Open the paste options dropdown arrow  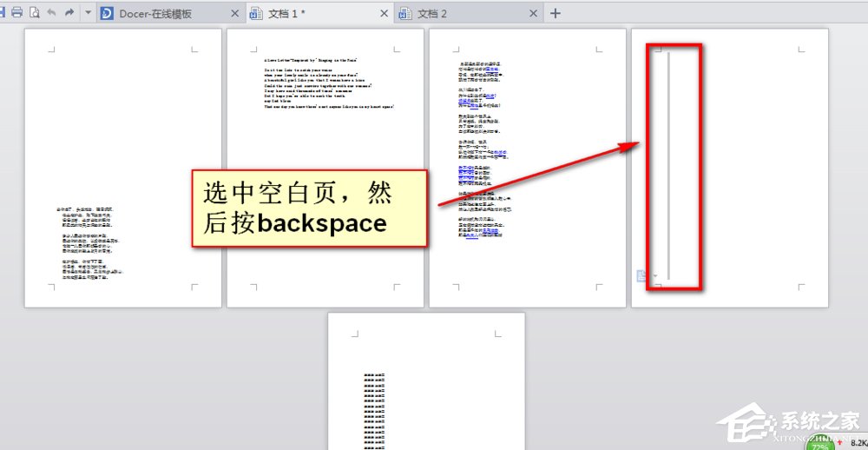tap(655, 276)
